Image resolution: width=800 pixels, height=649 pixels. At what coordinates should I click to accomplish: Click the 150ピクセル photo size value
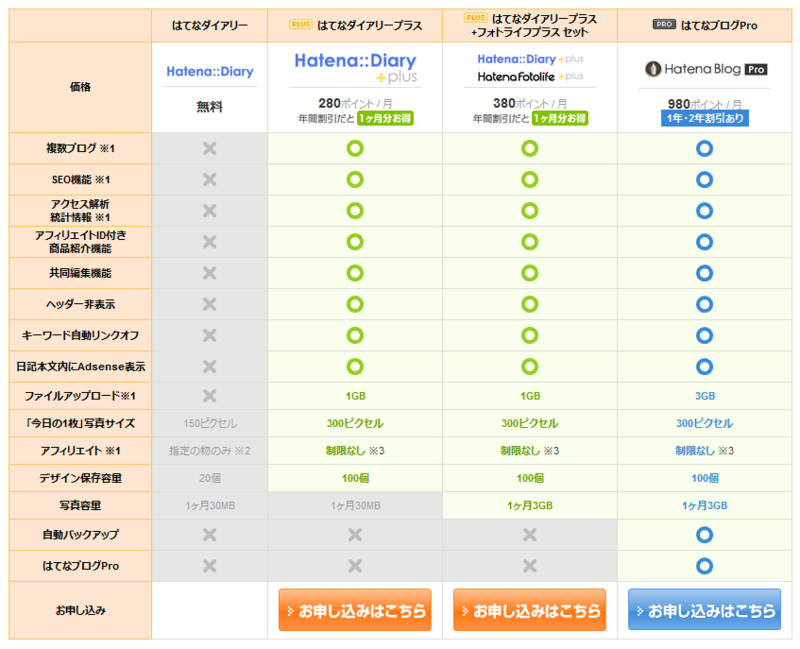click(x=210, y=423)
